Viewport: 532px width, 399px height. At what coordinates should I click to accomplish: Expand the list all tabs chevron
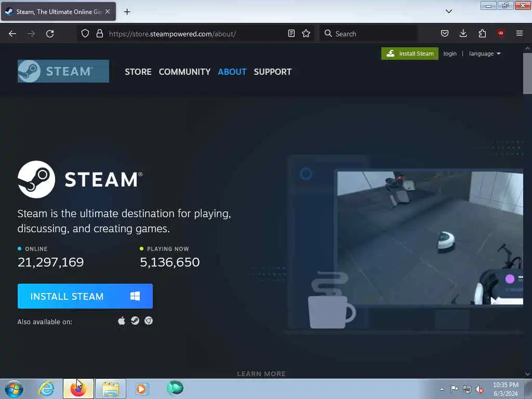click(448, 11)
